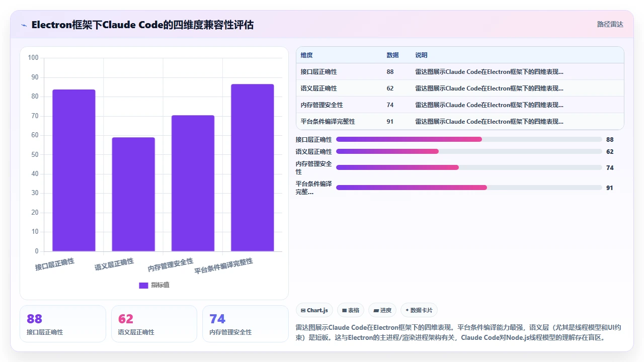Click the description text in the 语义层正确性 row

(489, 88)
